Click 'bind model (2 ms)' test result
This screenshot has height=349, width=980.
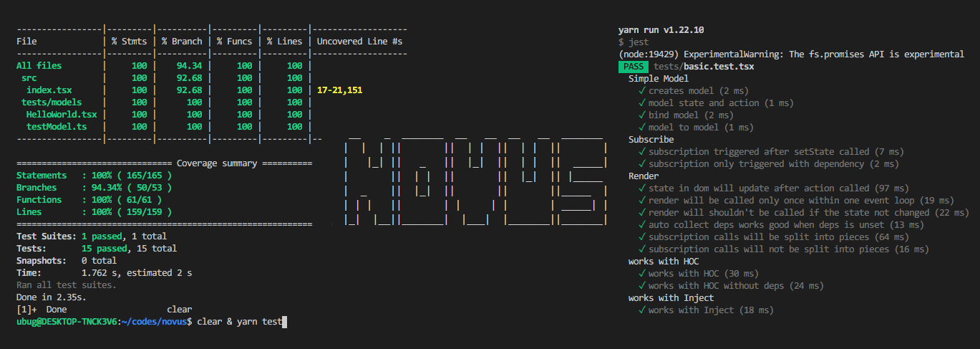point(686,115)
